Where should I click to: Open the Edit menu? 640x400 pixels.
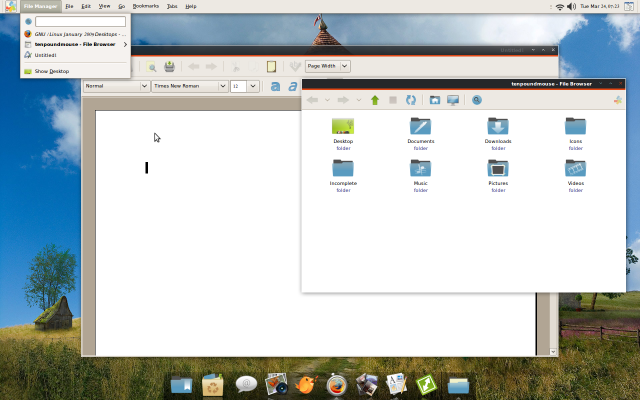point(86,6)
